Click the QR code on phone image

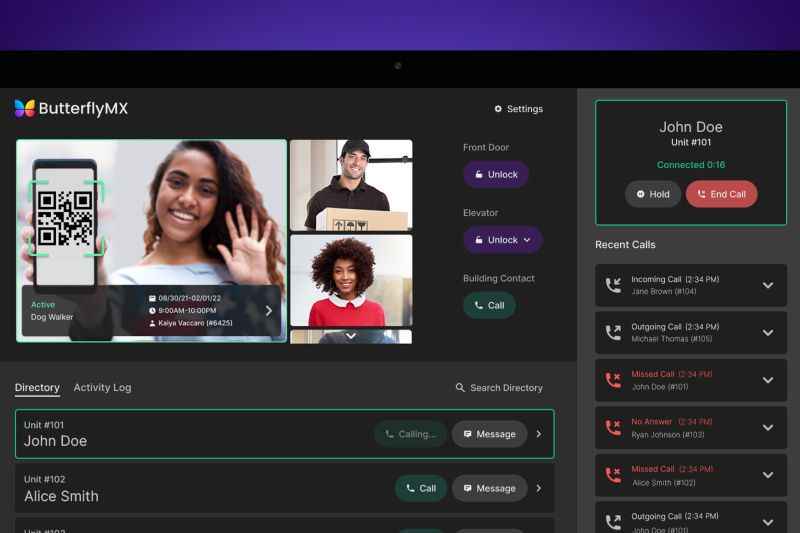[x=65, y=218]
